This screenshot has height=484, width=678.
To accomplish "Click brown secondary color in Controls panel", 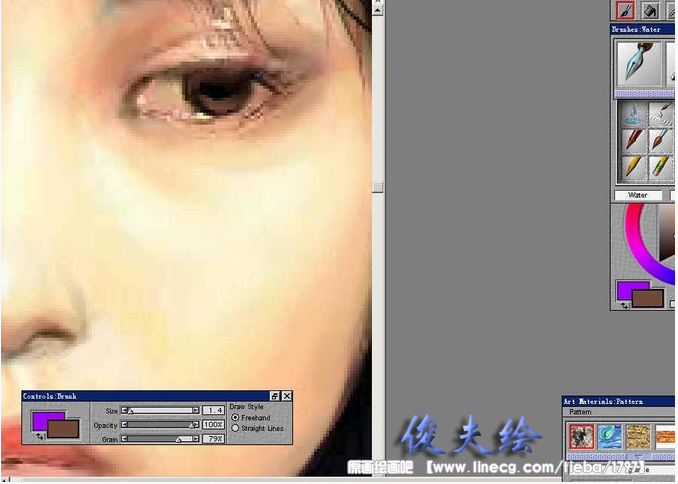I will pyautogui.click(x=63, y=429).
